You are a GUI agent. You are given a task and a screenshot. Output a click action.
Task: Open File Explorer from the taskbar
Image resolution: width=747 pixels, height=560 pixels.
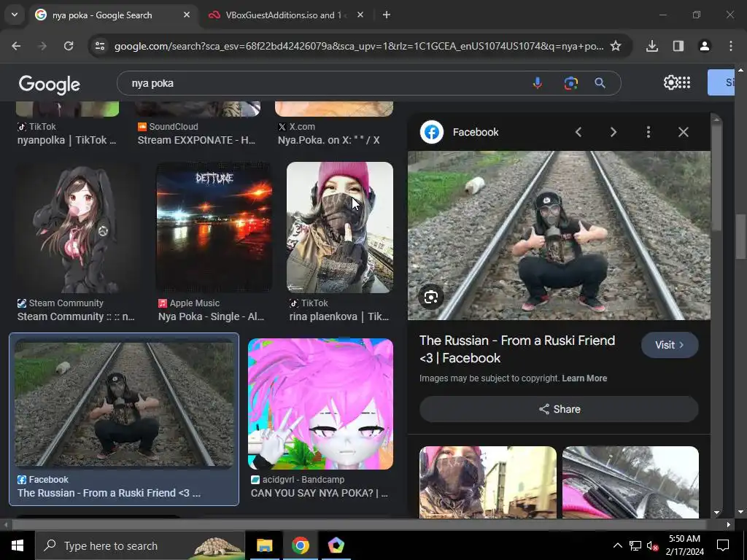[x=264, y=545]
